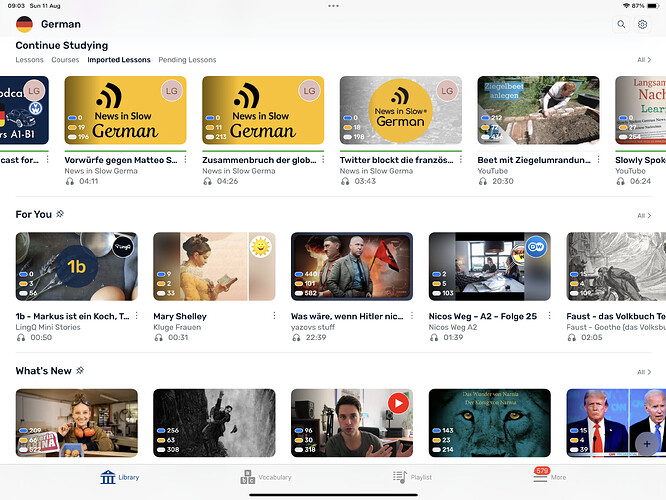
Task: Open Vorwürfe gegen Matteo lesson thumbnail
Action: (x=125, y=110)
